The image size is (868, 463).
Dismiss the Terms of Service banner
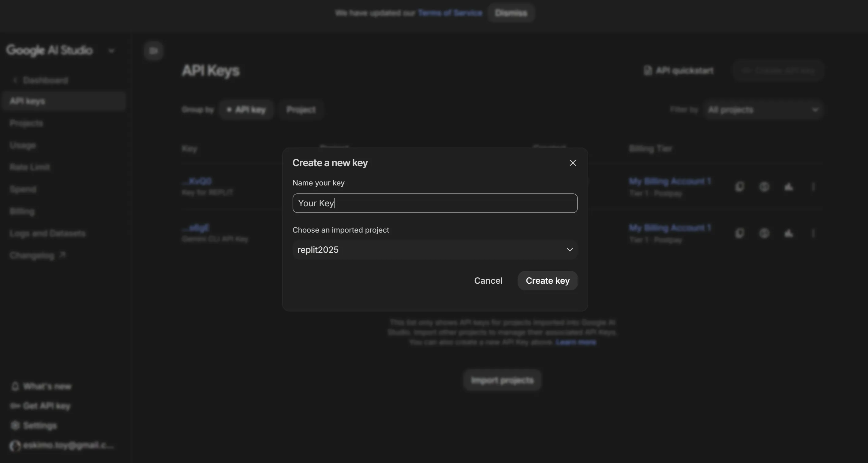tap(511, 13)
